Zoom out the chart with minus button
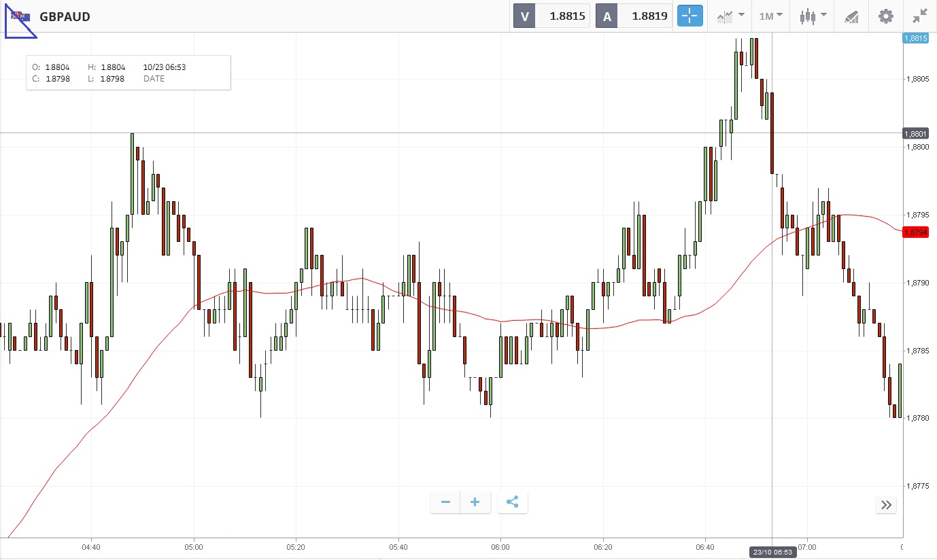This screenshot has width=937, height=560. (445, 502)
